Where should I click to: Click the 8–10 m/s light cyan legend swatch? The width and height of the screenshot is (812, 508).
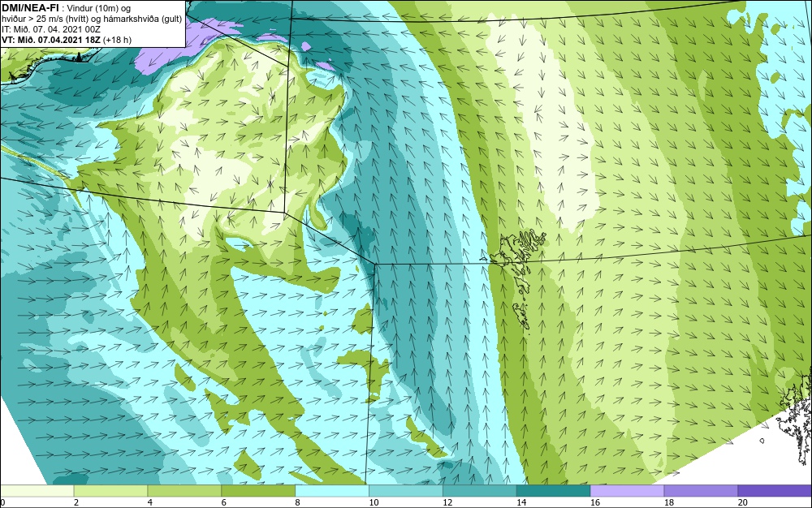[x=332, y=491]
